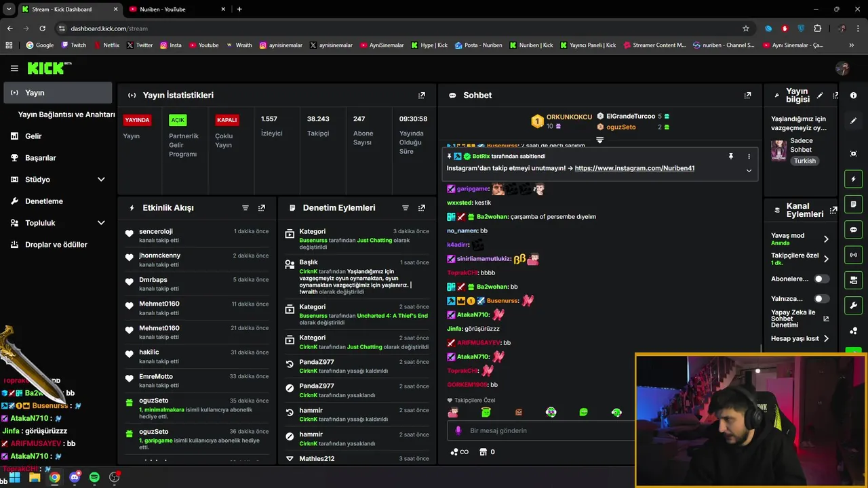Pop out the Sohbet chat panel

(747, 96)
